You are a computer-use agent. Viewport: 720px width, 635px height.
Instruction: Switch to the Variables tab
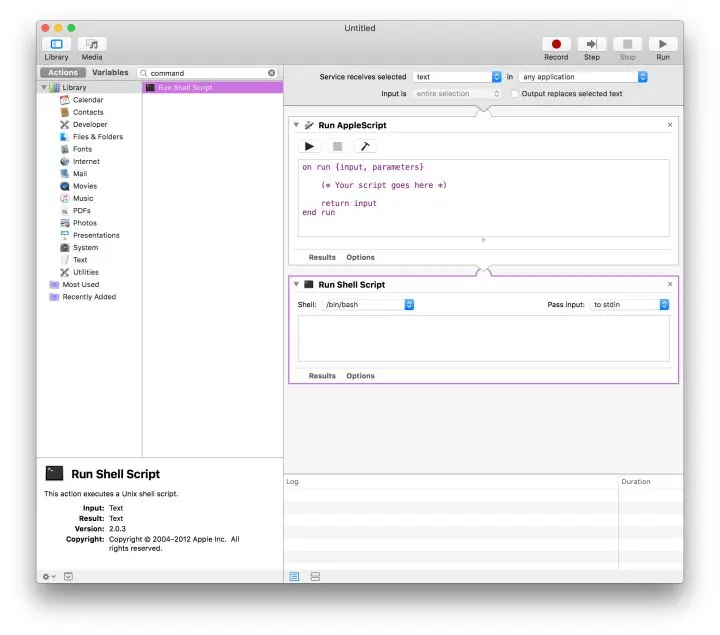point(110,73)
